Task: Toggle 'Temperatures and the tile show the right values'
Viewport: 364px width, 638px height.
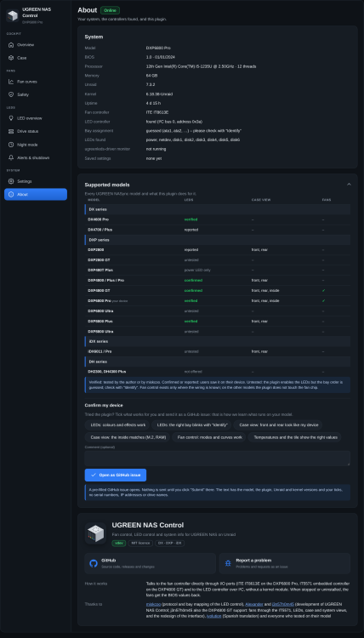Action: click(x=294, y=437)
